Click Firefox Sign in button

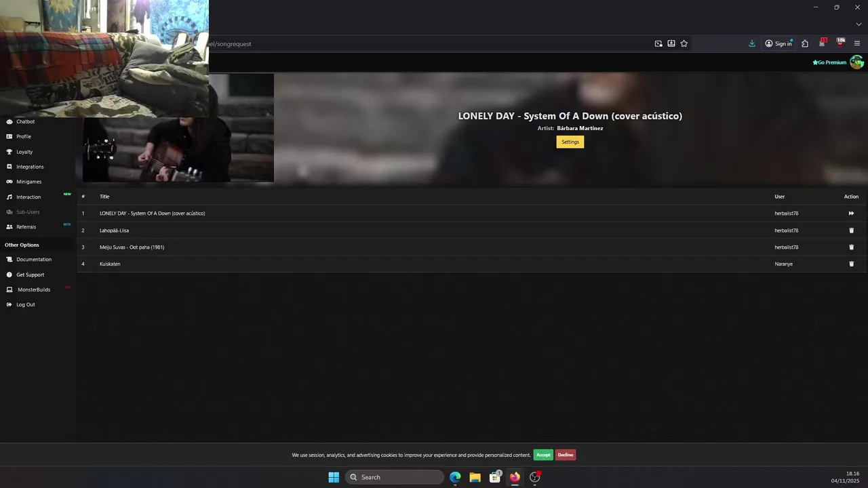coord(778,43)
